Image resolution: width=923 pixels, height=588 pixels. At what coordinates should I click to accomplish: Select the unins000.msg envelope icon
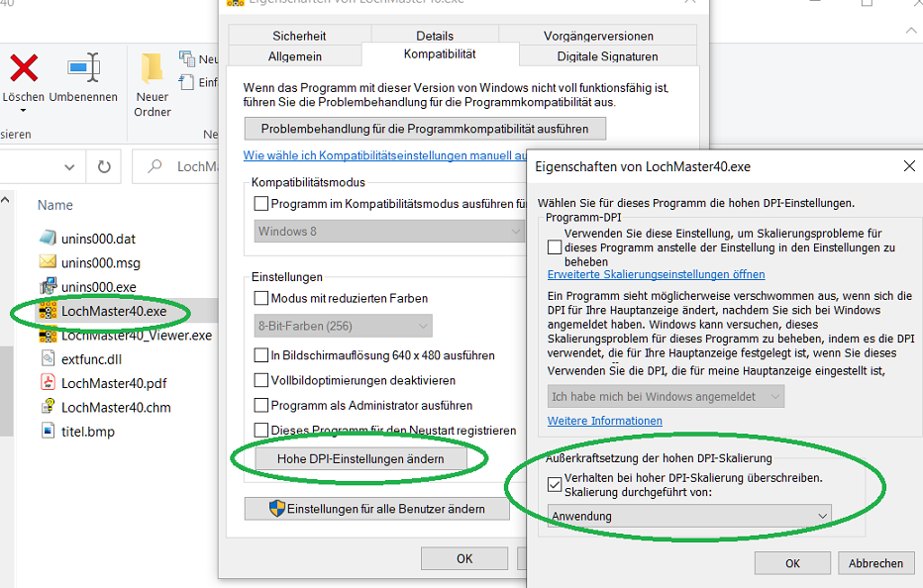coord(48,261)
